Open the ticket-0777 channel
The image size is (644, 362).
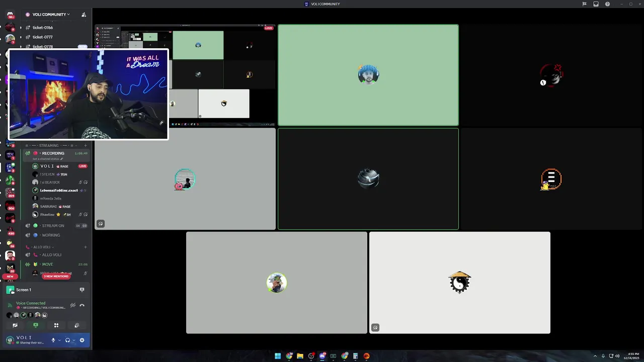pyautogui.click(x=43, y=37)
